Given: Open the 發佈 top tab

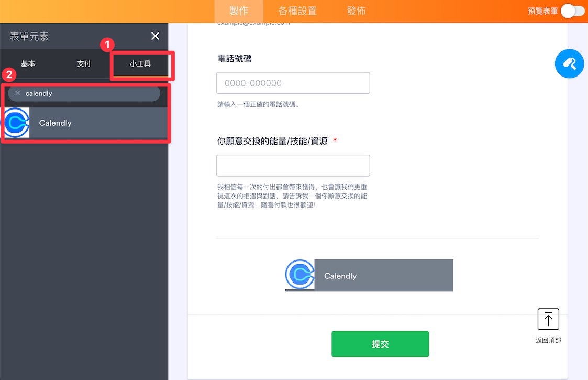Looking at the screenshot, I should click(356, 11).
